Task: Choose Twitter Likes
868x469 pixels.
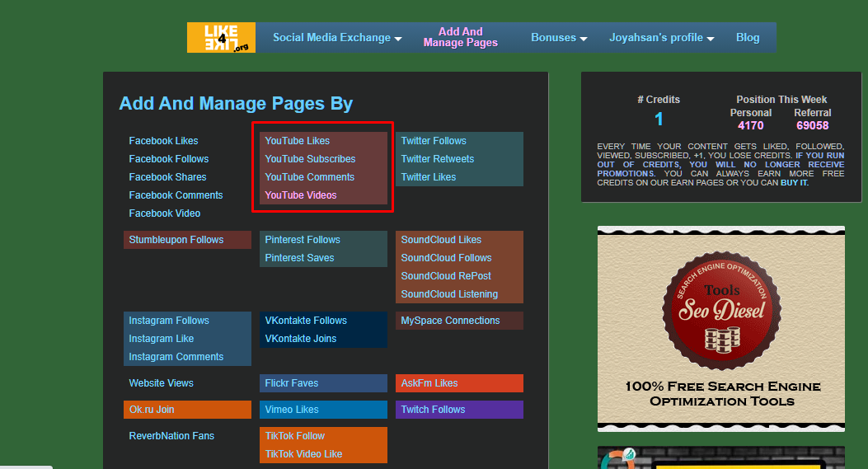Action: [429, 177]
